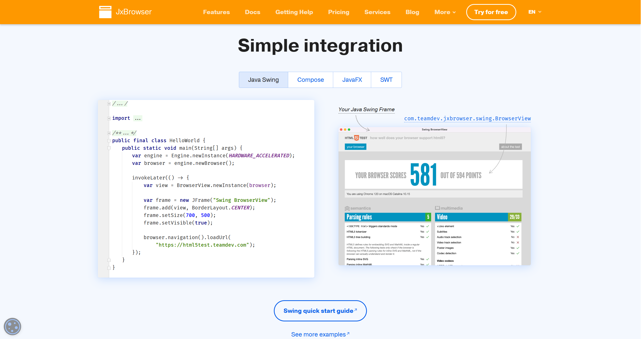Viewport: 644px width, 339px height.
Task: Collapse the HelloWorld class fold marker
Action: pos(109,141)
